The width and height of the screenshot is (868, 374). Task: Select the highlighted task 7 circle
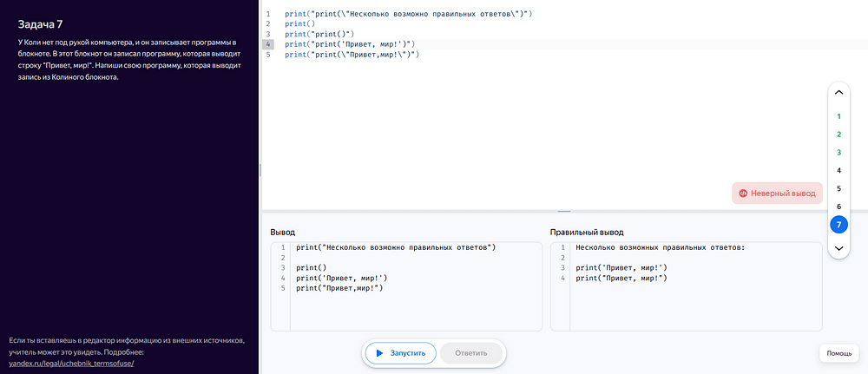(x=838, y=225)
